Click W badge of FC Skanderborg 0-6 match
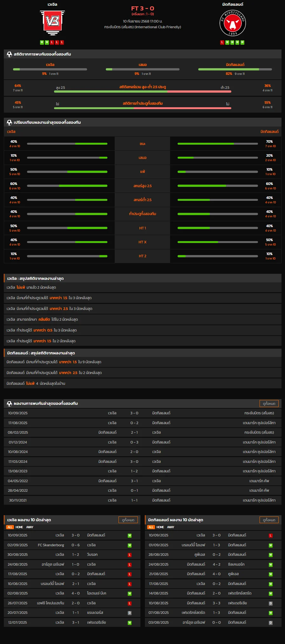Viewport: 285px width, 644px height. [x=130, y=545]
